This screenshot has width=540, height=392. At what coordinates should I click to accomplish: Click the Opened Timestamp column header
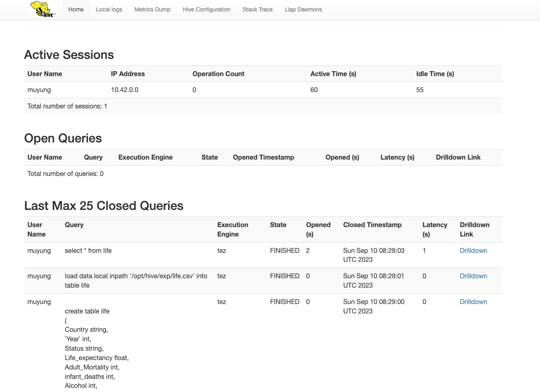pos(263,157)
